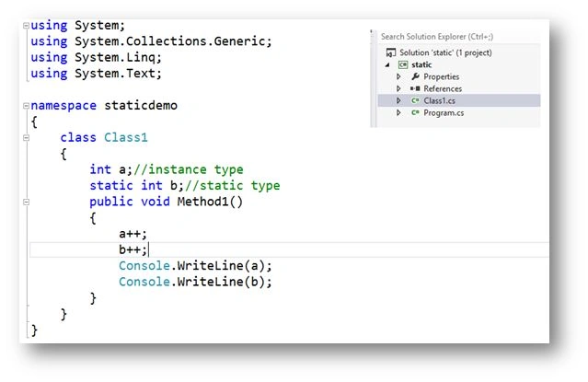Click the static C# project icon
The image size is (588, 382).
coord(403,65)
